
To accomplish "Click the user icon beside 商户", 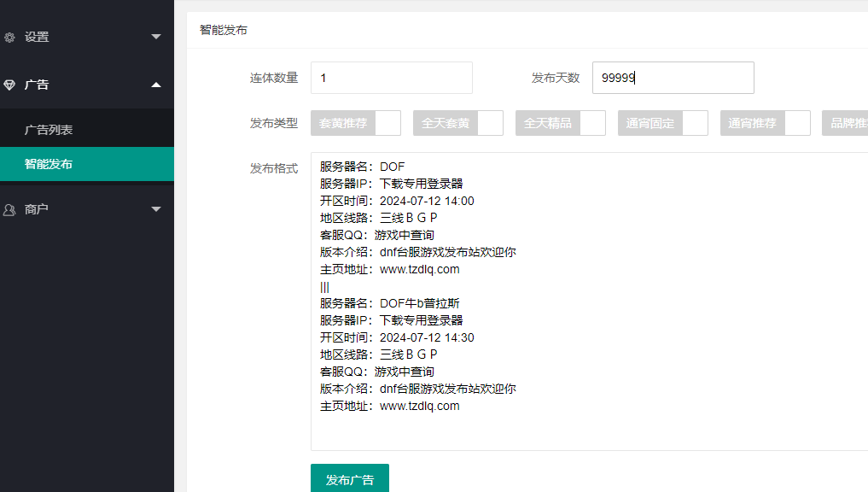I will 9,209.
